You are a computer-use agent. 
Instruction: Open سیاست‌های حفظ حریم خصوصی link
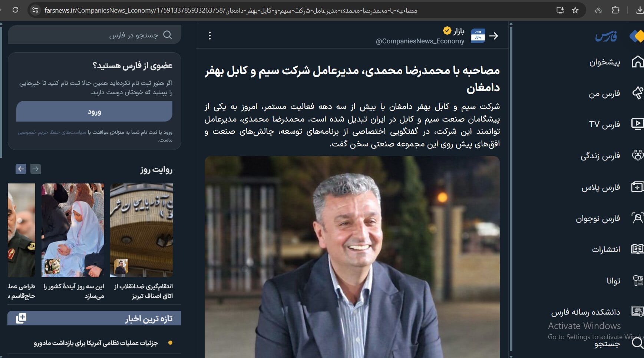pyautogui.click(x=52, y=132)
